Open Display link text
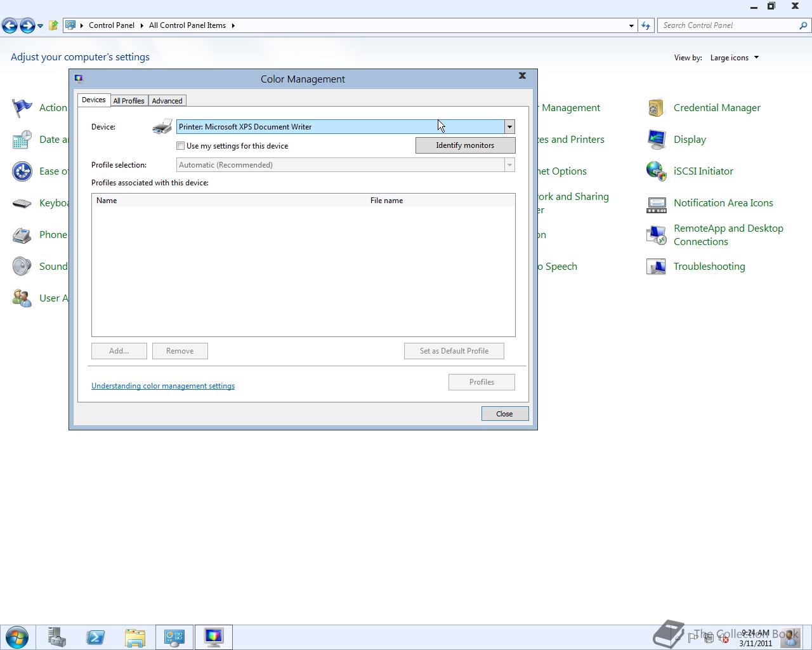 690,140
